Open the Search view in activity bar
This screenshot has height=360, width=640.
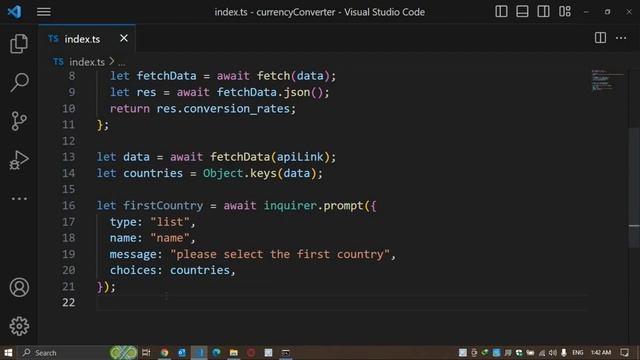[19, 82]
